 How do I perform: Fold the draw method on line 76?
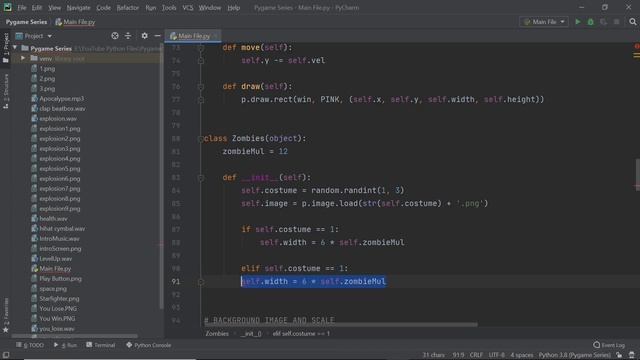[x=200, y=87]
